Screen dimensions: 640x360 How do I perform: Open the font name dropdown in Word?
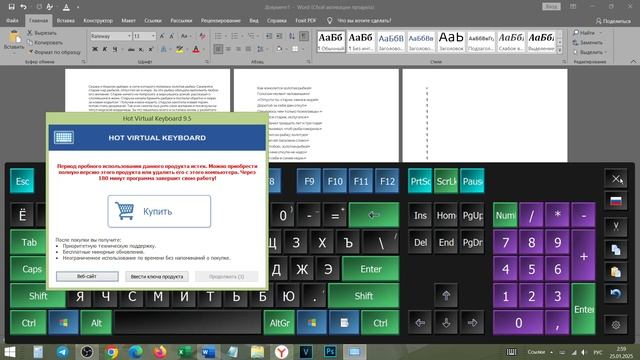[129, 36]
